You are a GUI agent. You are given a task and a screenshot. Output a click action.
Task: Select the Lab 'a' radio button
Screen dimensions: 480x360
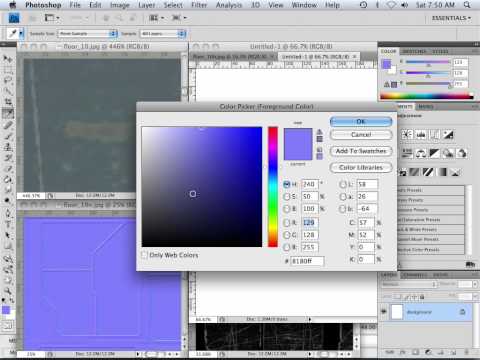(343, 197)
